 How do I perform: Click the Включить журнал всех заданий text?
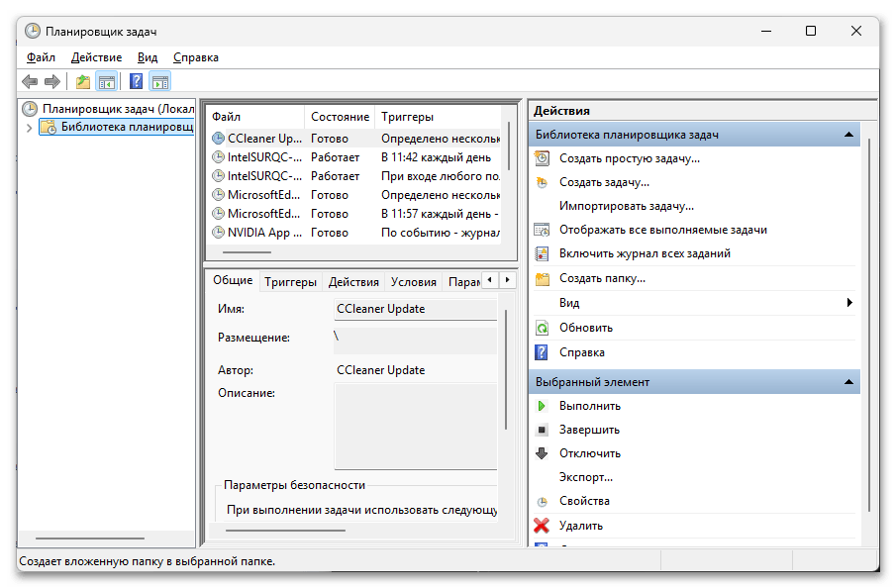coord(645,253)
